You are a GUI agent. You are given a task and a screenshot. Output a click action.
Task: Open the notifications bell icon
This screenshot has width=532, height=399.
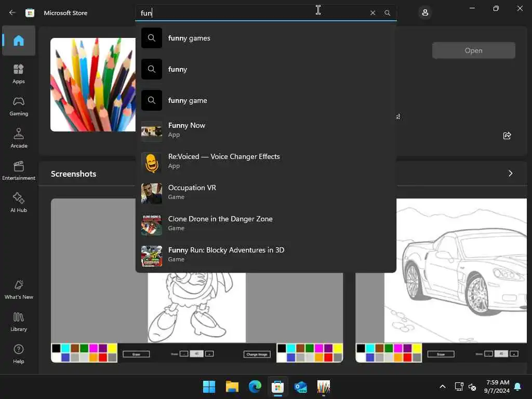[518, 387]
